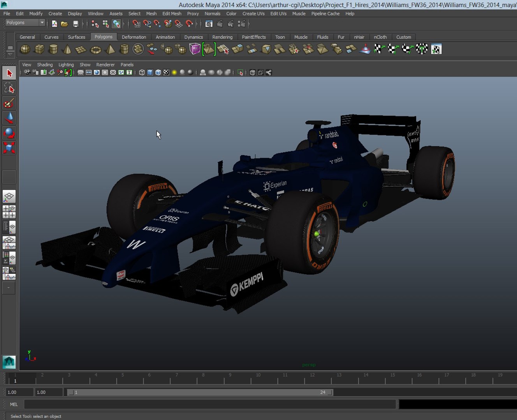
Task: Create a polygon sphere from the shelf
Action: pyautogui.click(x=25, y=49)
